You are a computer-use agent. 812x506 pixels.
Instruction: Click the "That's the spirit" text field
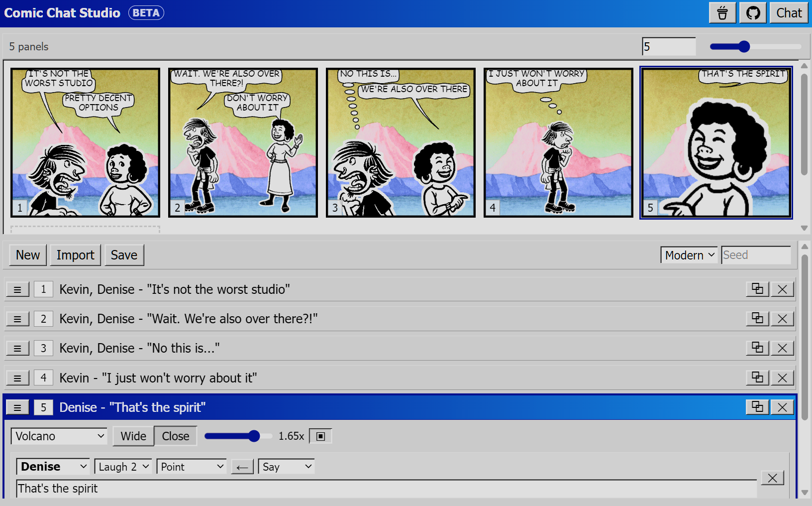(387, 489)
